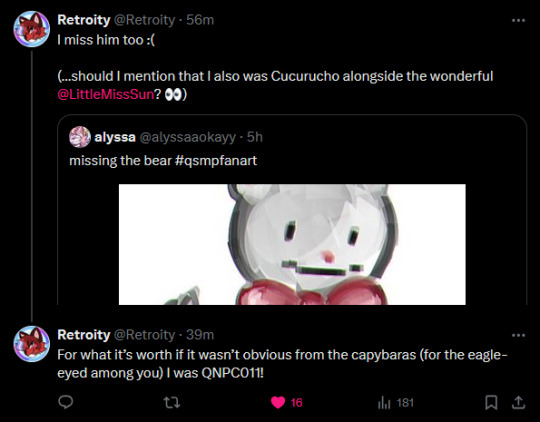Image resolution: width=540 pixels, height=422 pixels.
Task: Open more options on the 39m tweet
Action: 518,335
